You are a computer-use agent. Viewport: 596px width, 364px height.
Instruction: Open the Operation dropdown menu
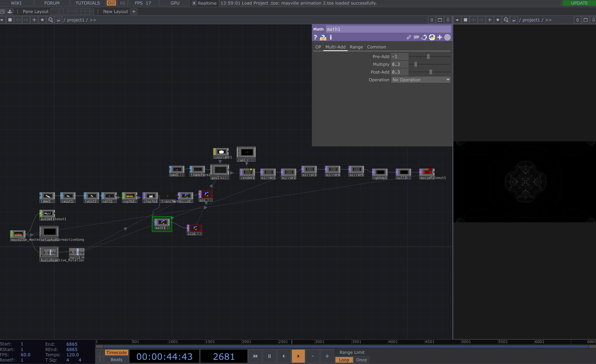420,80
